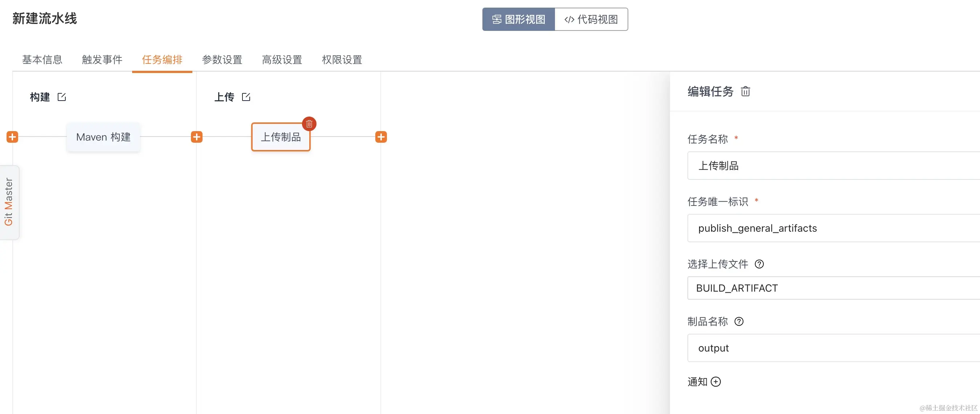This screenshot has width=980, height=414.
Task: Click edit icon next to 上传 stage
Action: point(246,97)
